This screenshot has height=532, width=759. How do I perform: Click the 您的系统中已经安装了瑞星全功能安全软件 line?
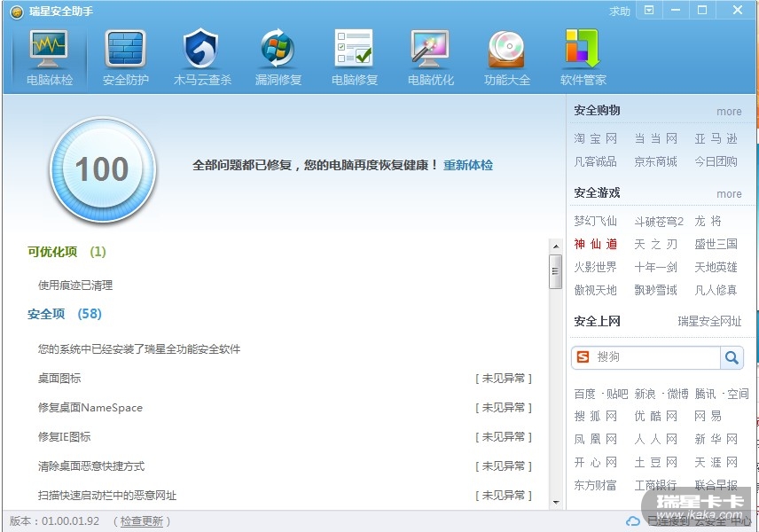coord(139,349)
